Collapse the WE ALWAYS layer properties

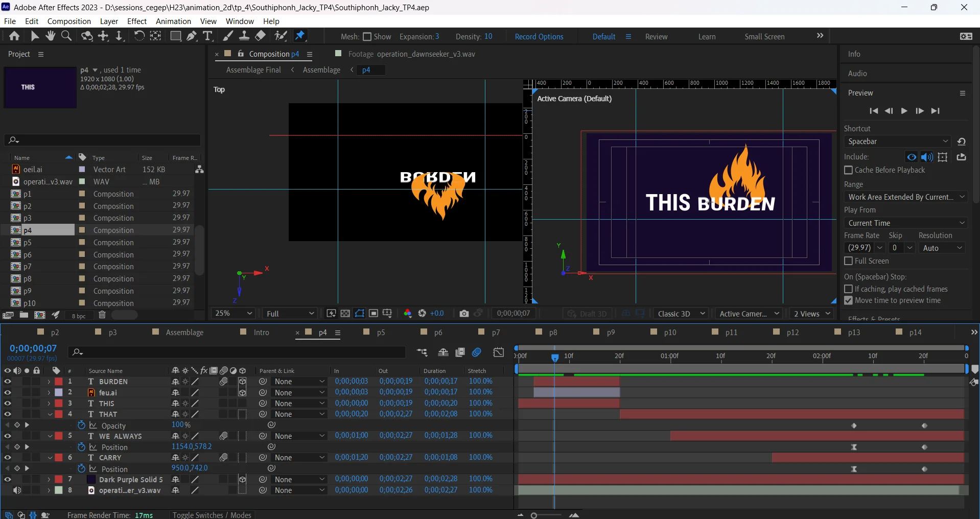pos(50,436)
